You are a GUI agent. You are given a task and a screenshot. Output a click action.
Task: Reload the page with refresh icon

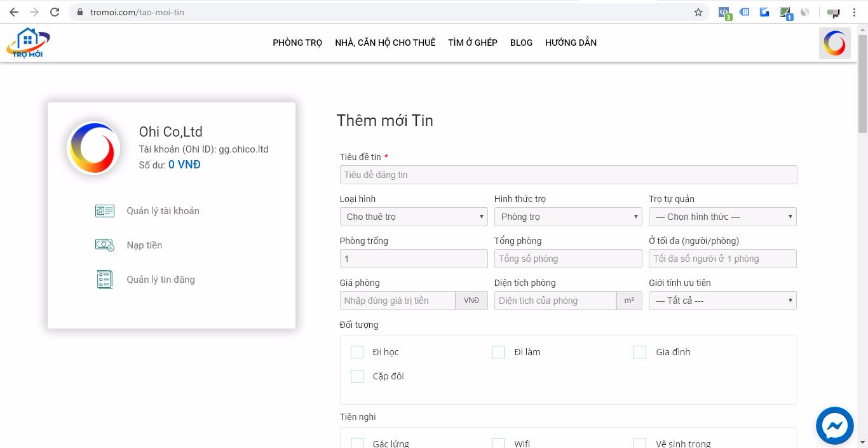coord(55,12)
